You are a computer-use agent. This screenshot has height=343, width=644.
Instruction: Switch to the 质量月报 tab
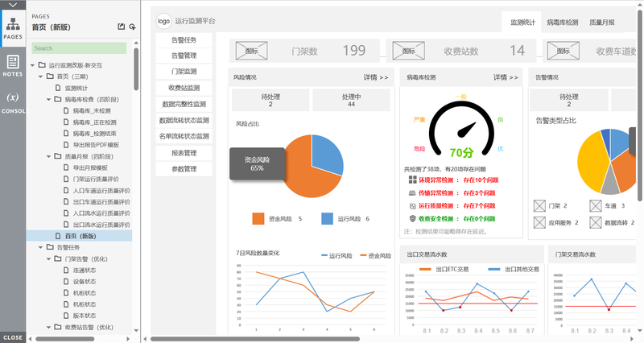click(602, 23)
